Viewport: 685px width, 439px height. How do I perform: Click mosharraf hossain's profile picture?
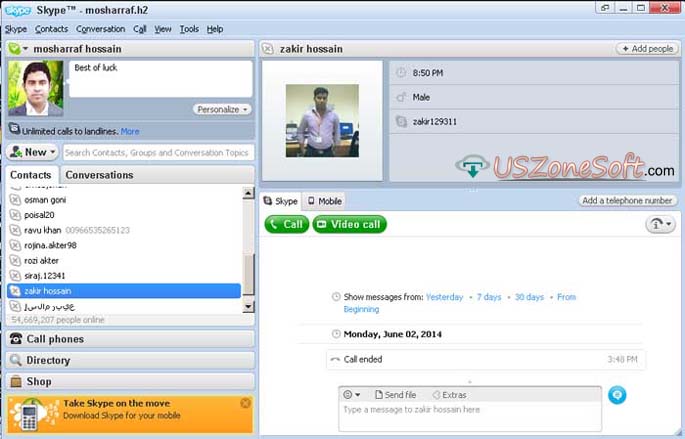click(x=36, y=88)
